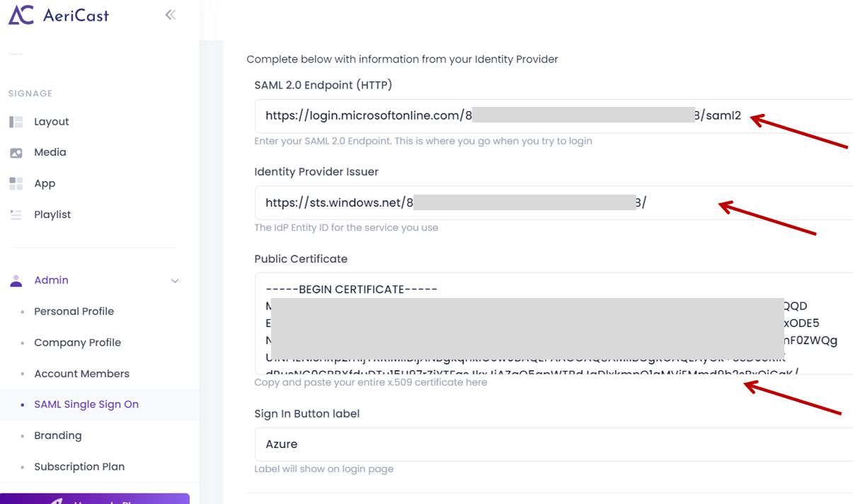Click the AeriCast logo icon

pos(21,15)
